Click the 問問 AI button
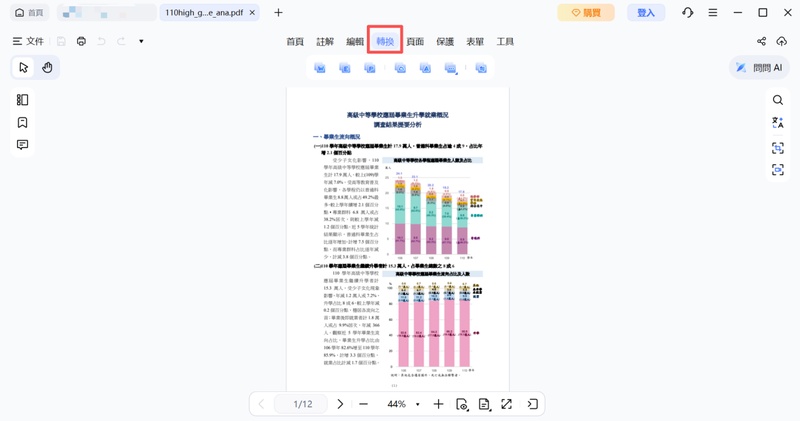This screenshot has width=800, height=421. [x=759, y=68]
